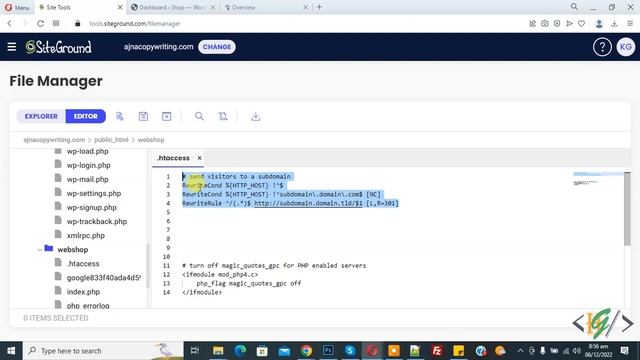
Task: Click the new file toolbar icon
Action: [x=120, y=116]
